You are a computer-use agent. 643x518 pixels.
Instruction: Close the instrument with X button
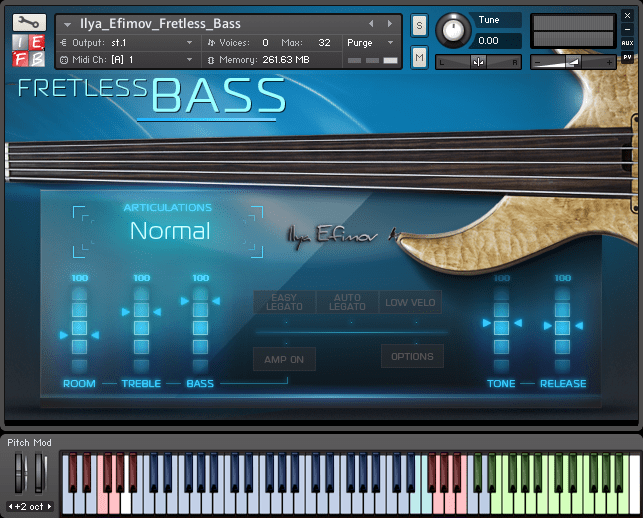pos(627,16)
